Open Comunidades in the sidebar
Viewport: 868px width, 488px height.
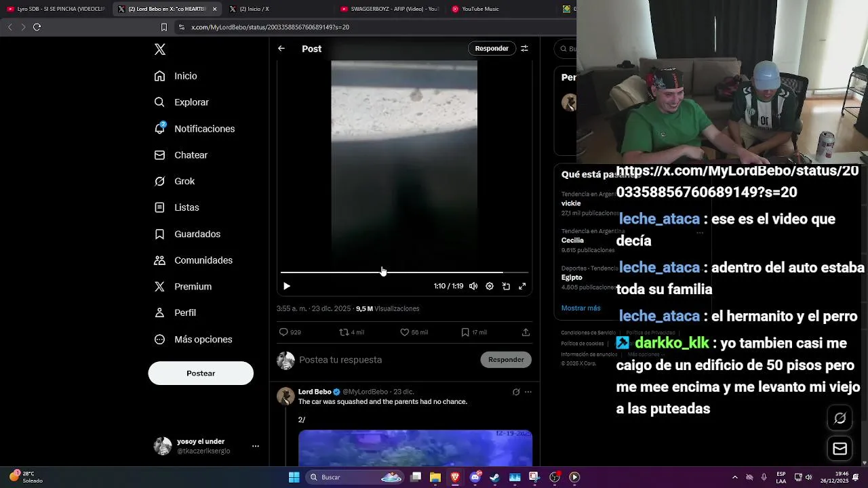pyautogui.click(x=193, y=260)
